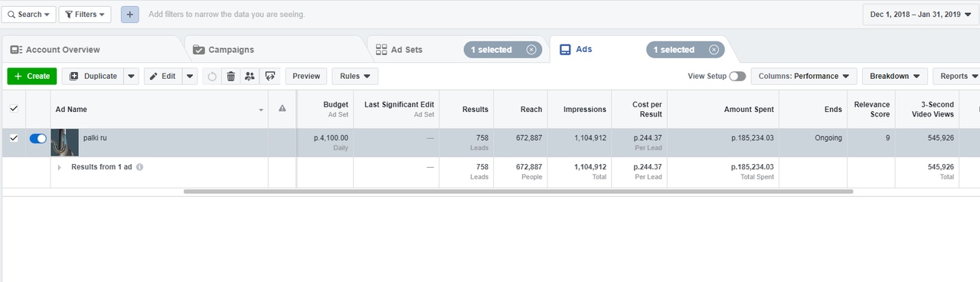The image size is (980, 282).
Task: Expand the Results from 1 ad row
Action: tap(59, 166)
